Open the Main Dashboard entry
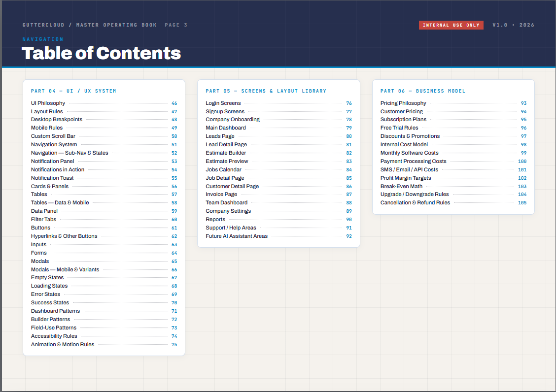Screen dimensions: 556x392 tap(278, 128)
